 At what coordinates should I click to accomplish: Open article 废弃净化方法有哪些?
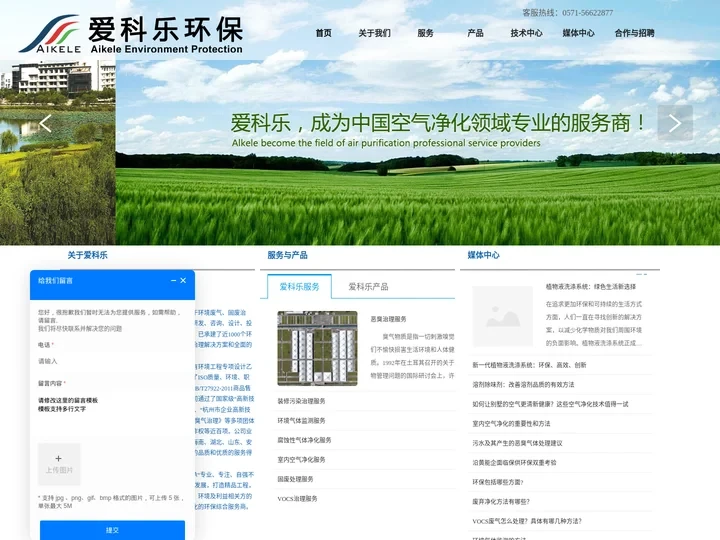[501, 501]
